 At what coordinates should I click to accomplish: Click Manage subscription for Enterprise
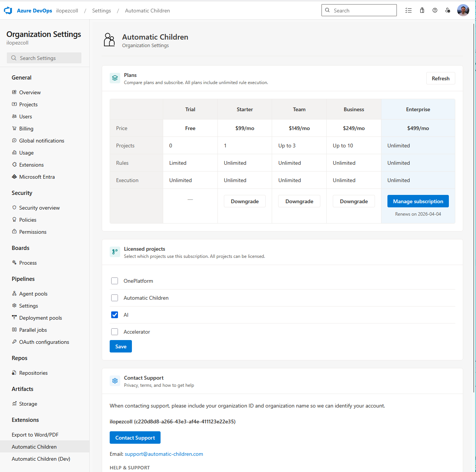(x=418, y=201)
